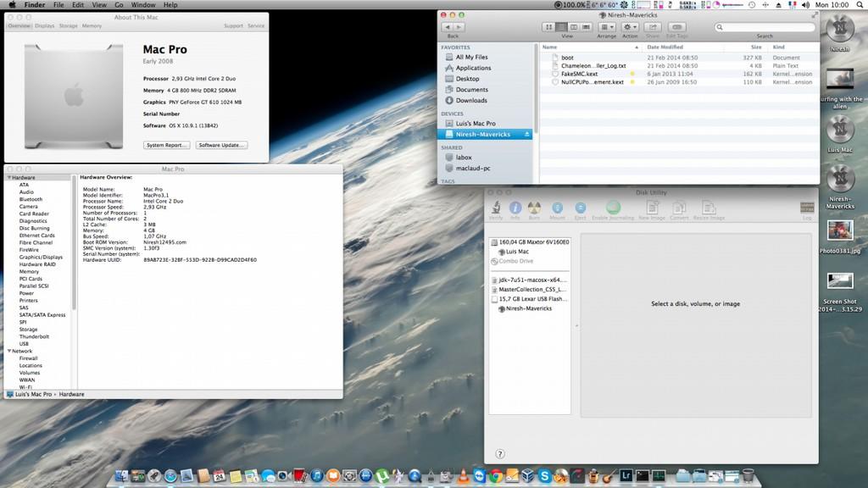Switch to the Storage tab
The image size is (868, 488).
click(68, 26)
